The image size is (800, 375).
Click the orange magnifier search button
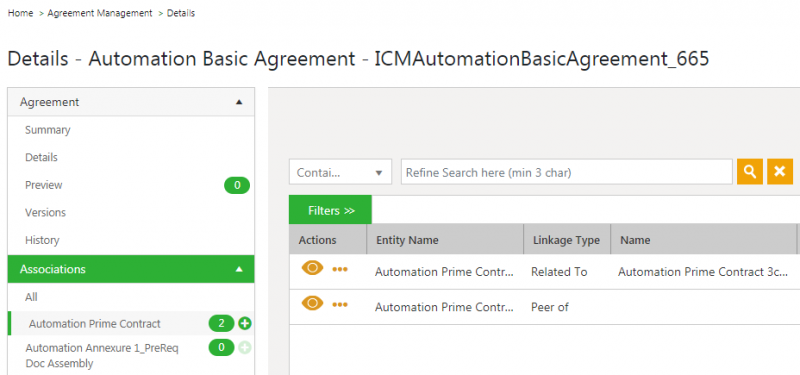[x=749, y=171]
